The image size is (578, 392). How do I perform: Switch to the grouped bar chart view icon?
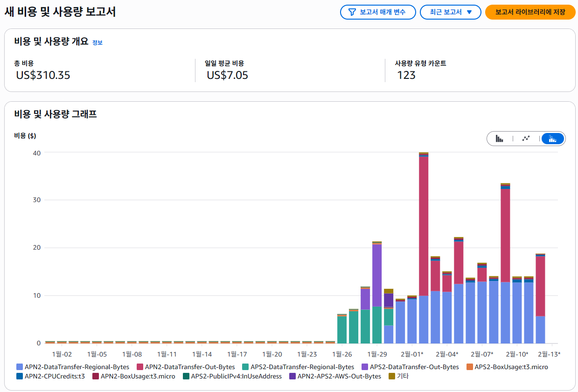[x=500, y=138]
